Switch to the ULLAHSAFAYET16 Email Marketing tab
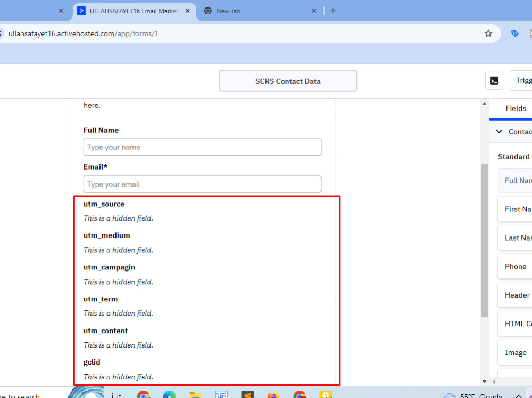The height and width of the screenshot is (398, 532). coord(134,11)
